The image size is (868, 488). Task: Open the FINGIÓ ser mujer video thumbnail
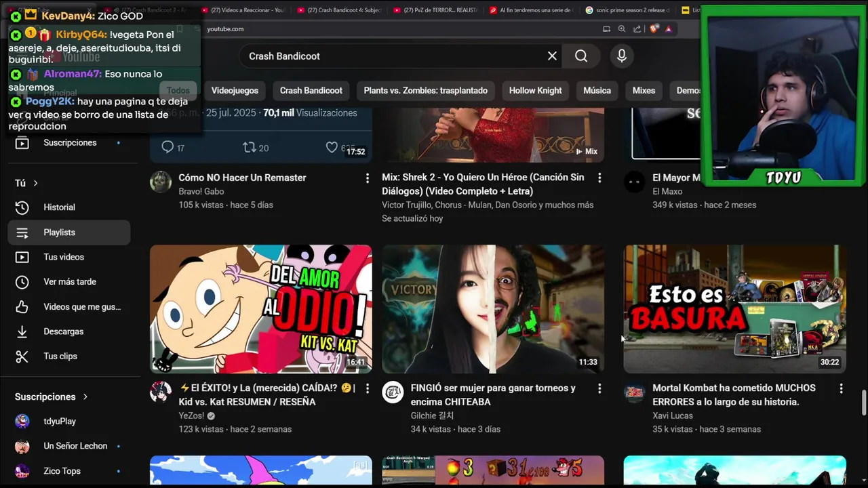[493, 309]
